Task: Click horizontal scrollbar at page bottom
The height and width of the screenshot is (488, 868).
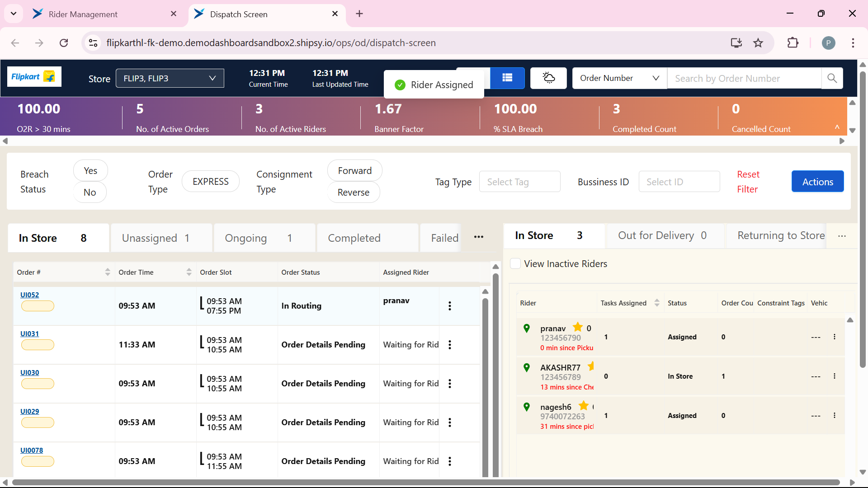Action: point(426,483)
